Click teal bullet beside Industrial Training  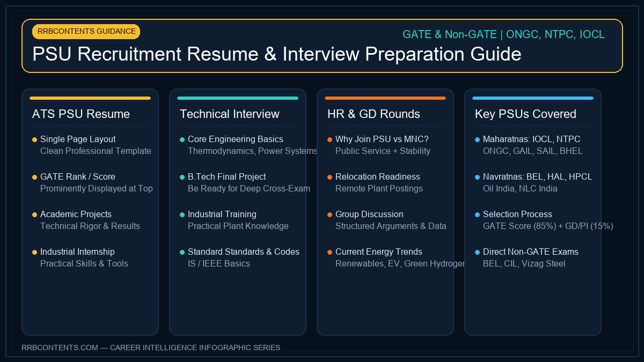click(x=182, y=215)
